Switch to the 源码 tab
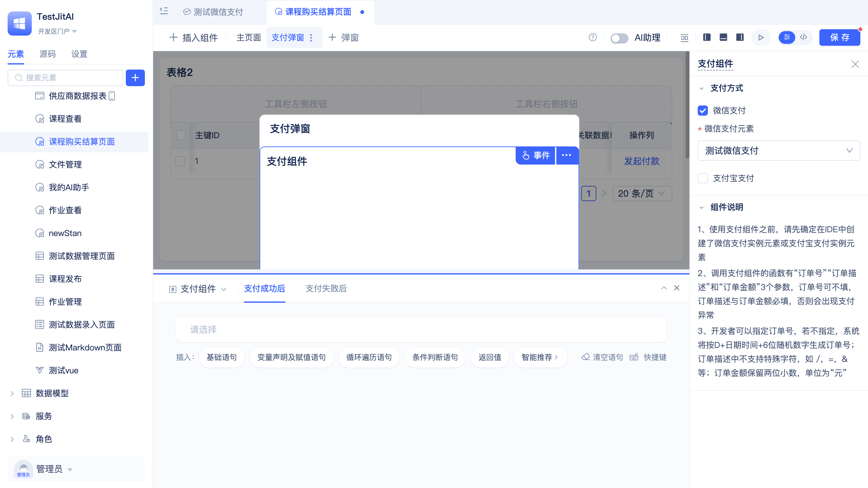 pyautogui.click(x=48, y=54)
